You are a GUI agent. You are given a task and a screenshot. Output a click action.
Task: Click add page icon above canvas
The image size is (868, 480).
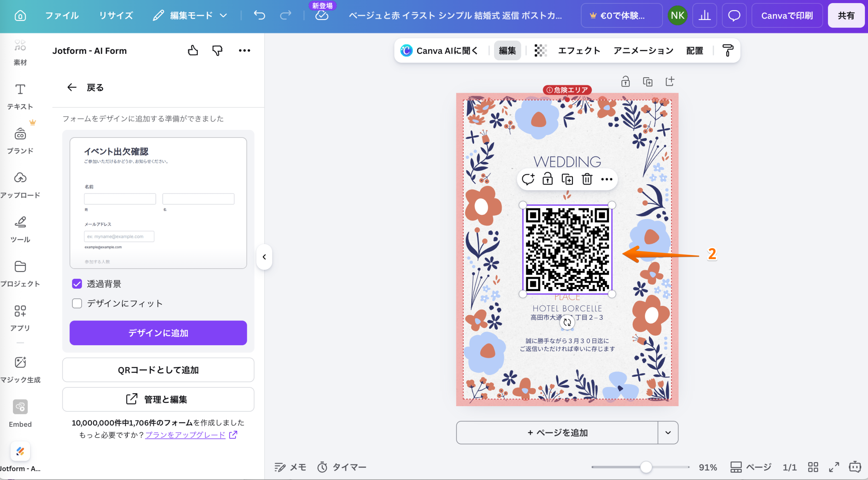[670, 82]
